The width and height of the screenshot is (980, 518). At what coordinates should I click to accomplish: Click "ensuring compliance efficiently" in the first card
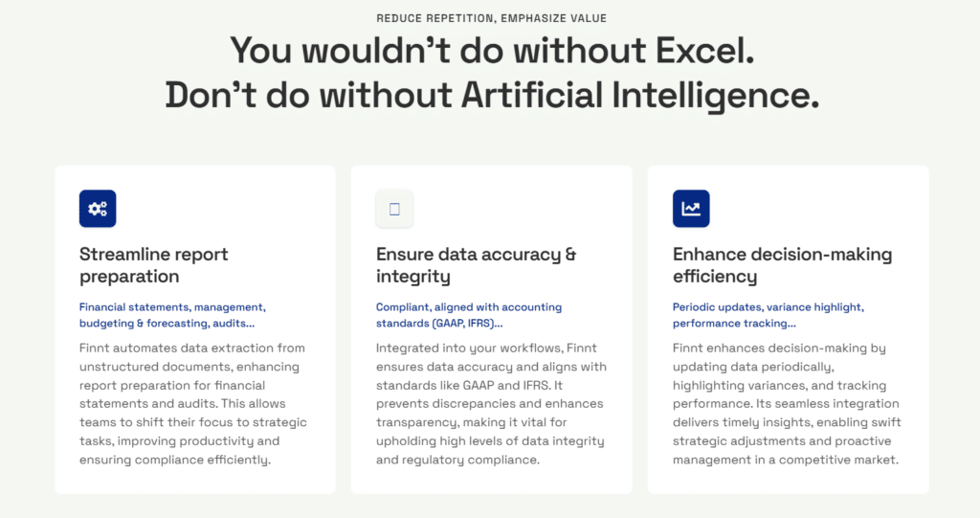174,460
